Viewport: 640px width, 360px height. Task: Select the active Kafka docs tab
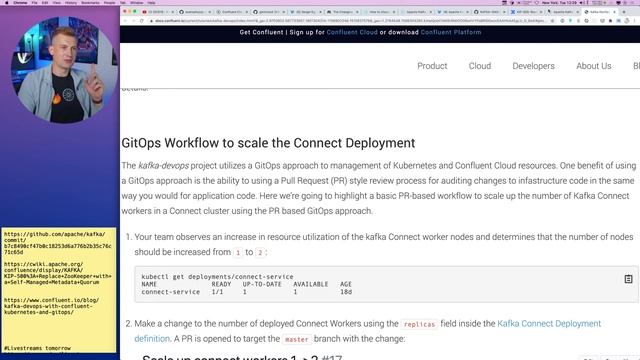click(599, 12)
